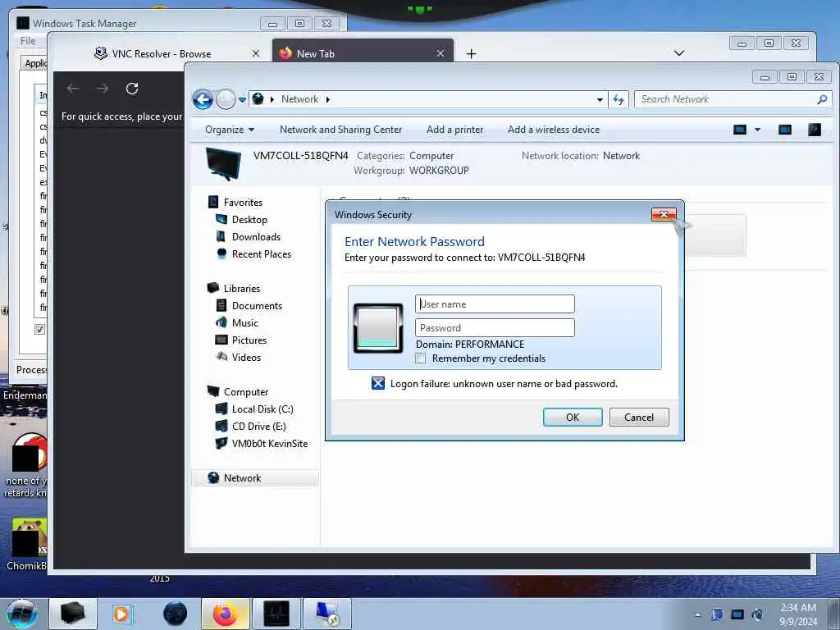The height and width of the screenshot is (630, 840).
Task: Close the New Tab tab in Firefox
Action: pos(441,53)
